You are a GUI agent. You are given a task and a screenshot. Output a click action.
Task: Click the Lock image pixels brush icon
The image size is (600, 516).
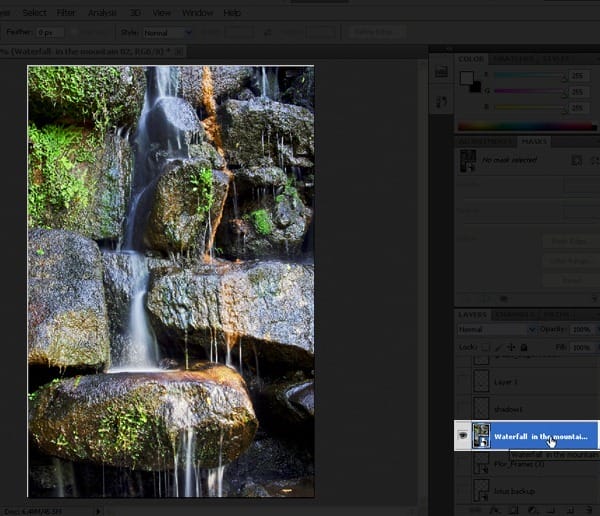pyautogui.click(x=498, y=347)
